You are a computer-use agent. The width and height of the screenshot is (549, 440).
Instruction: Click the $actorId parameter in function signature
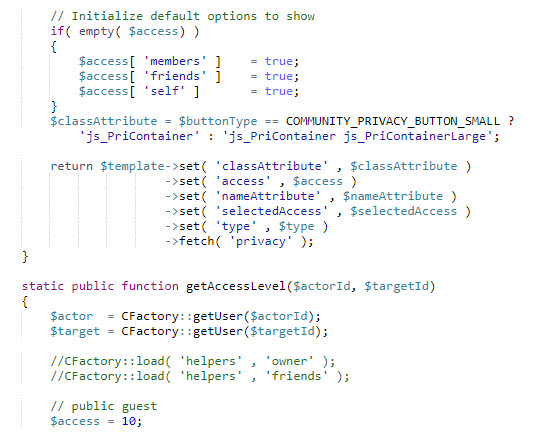click(321, 286)
